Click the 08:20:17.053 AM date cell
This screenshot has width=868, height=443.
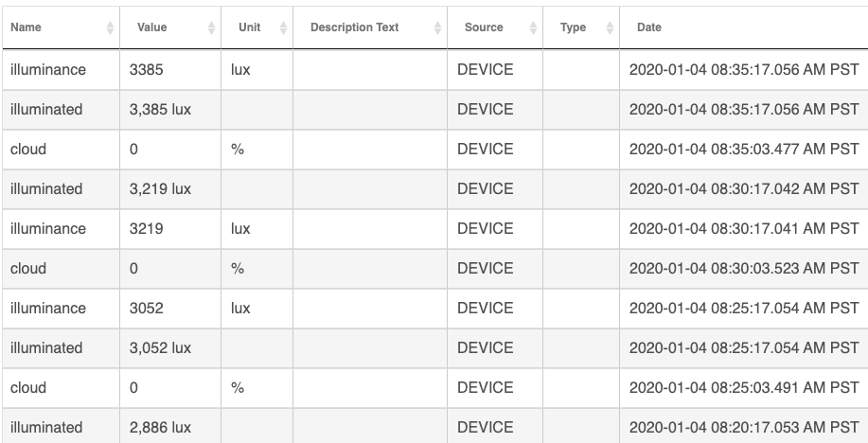[x=744, y=428]
